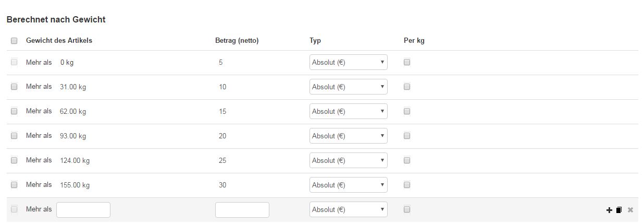
Task: Click the copy row icon
Action: pyautogui.click(x=619, y=210)
